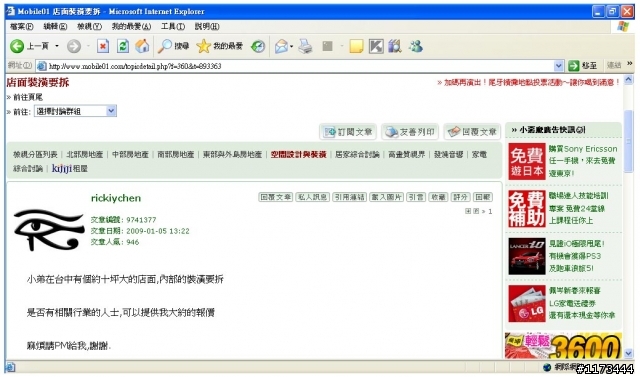Open History clock icon in toolbar
Viewport: 640px width, 377px height.
click(258, 47)
